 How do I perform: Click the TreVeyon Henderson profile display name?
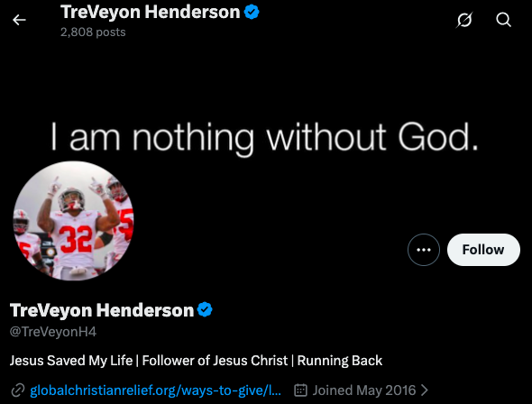coord(102,310)
